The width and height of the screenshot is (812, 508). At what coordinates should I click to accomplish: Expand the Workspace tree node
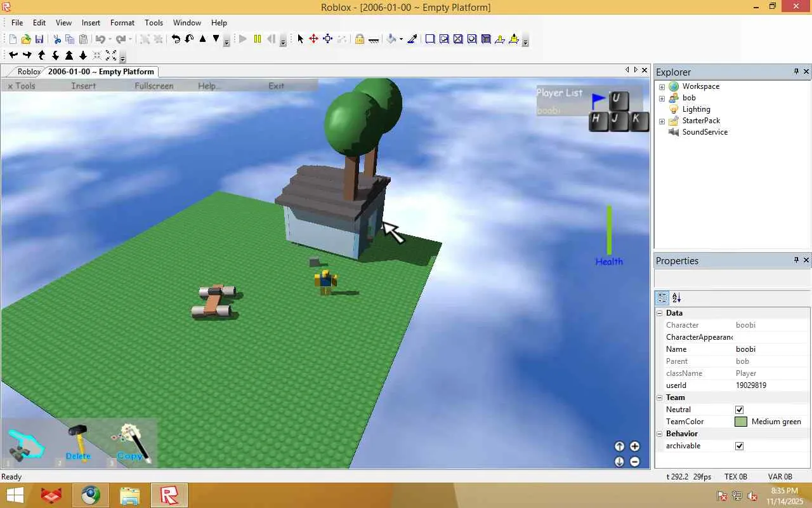pyautogui.click(x=662, y=86)
